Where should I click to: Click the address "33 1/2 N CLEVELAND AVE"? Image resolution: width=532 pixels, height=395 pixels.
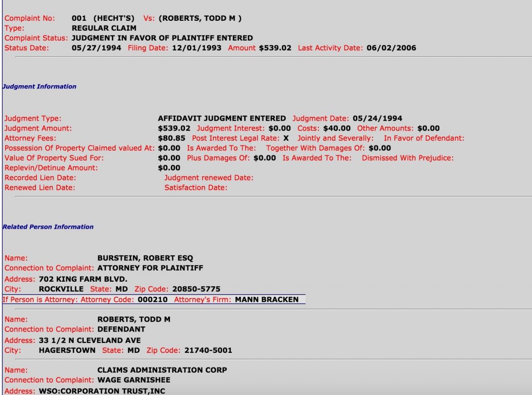[x=90, y=341]
